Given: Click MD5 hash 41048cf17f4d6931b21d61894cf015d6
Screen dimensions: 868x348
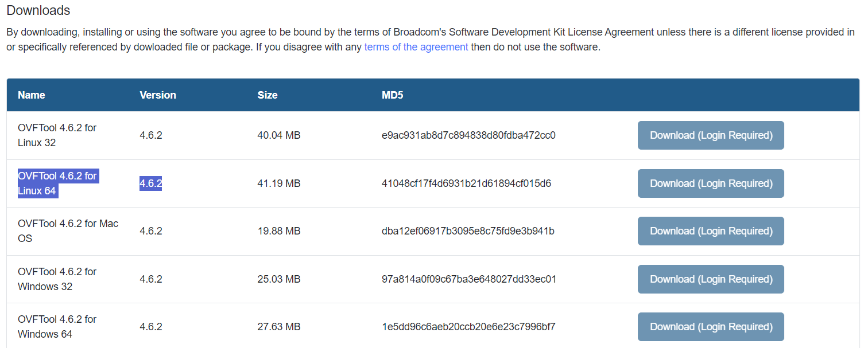Looking at the screenshot, I should [x=466, y=183].
